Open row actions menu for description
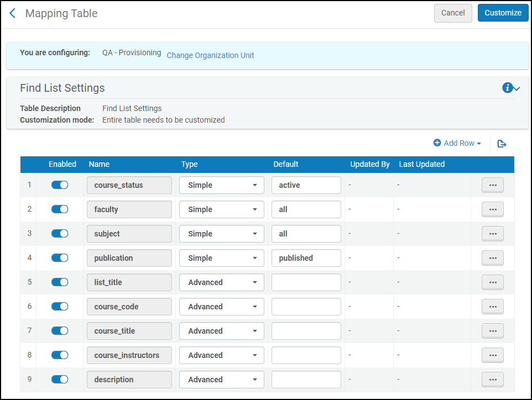Image resolution: width=532 pixels, height=400 pixels. click(492, 380)
